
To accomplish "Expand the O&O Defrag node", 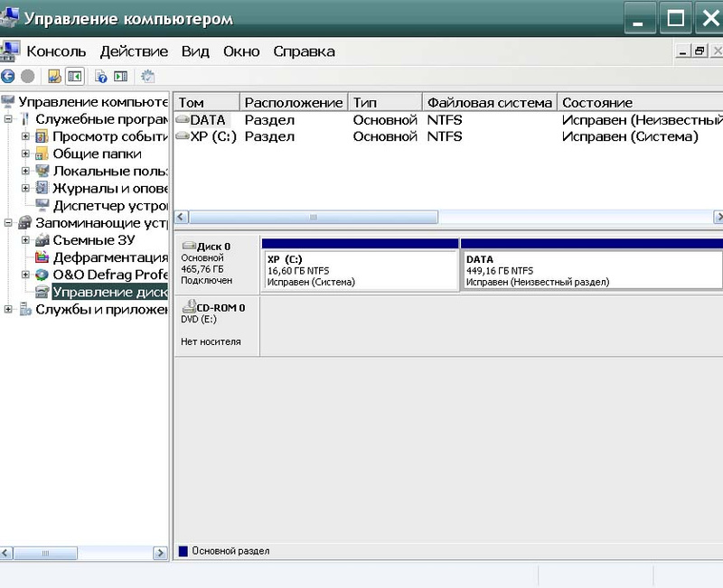I will [26, 275].
